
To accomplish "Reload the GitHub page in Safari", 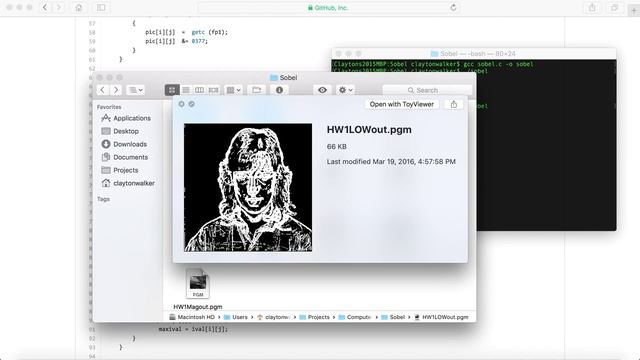I will 453,7.
